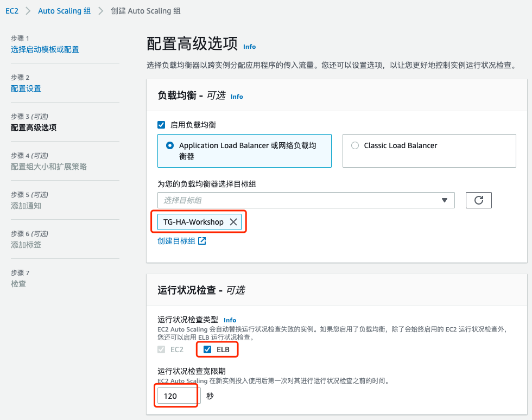Viewport: 532px width, 420px height.
Task: Select the Classic Load Balancer radio option
Action: coord(356,145)
